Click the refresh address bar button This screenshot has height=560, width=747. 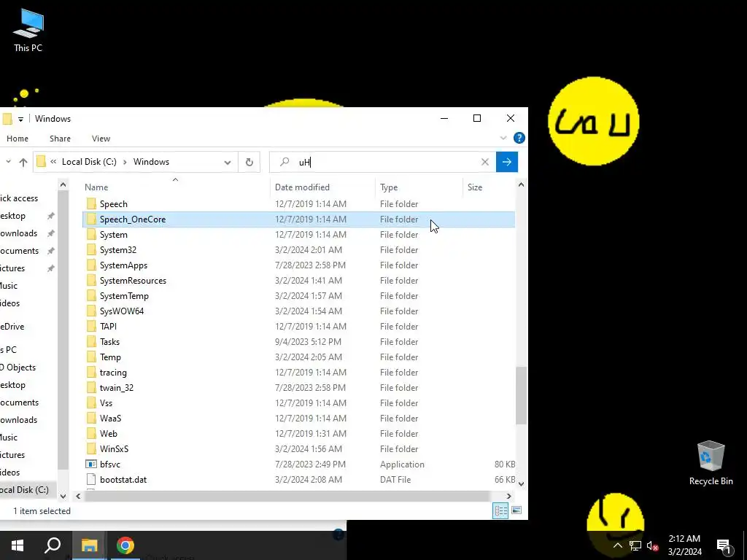[249, 162]
